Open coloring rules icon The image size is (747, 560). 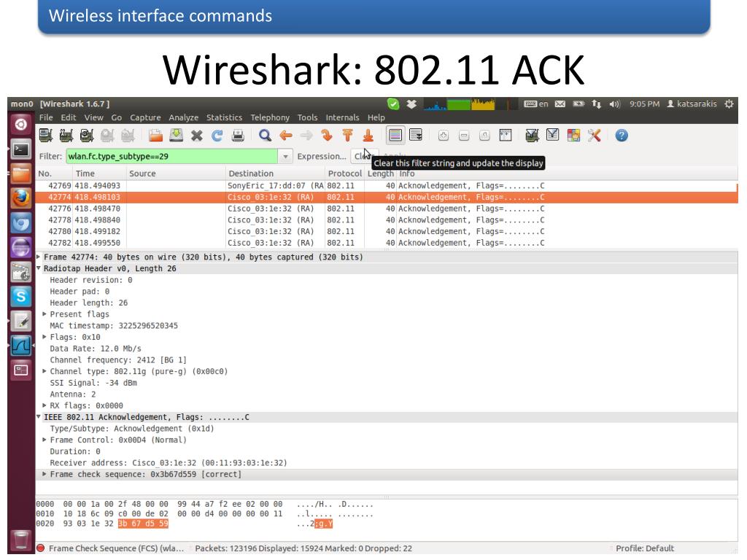point(573,136)
